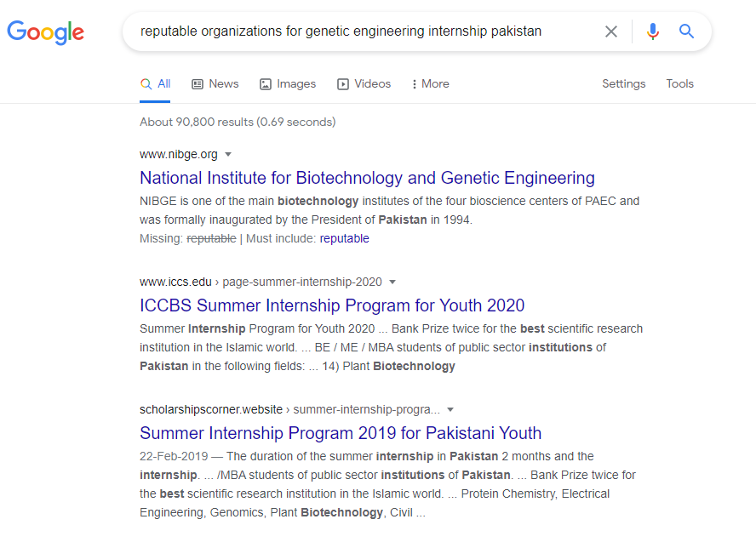Select the All results tab

coord(155,84)
